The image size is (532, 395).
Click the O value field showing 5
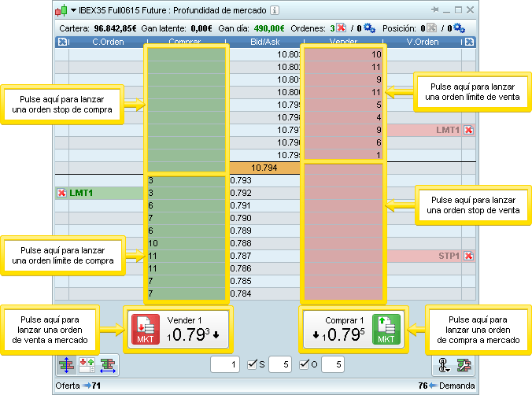pyautogui.click(x=333, y=364)
